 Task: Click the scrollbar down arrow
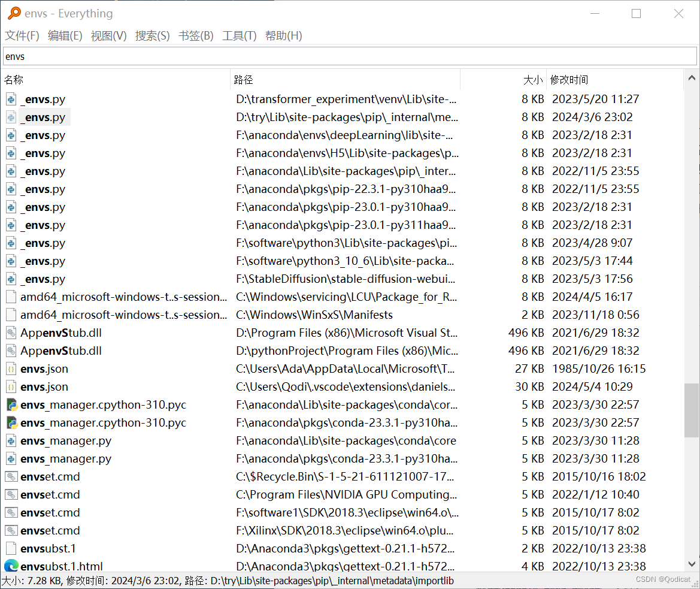[x=692, y=564]
